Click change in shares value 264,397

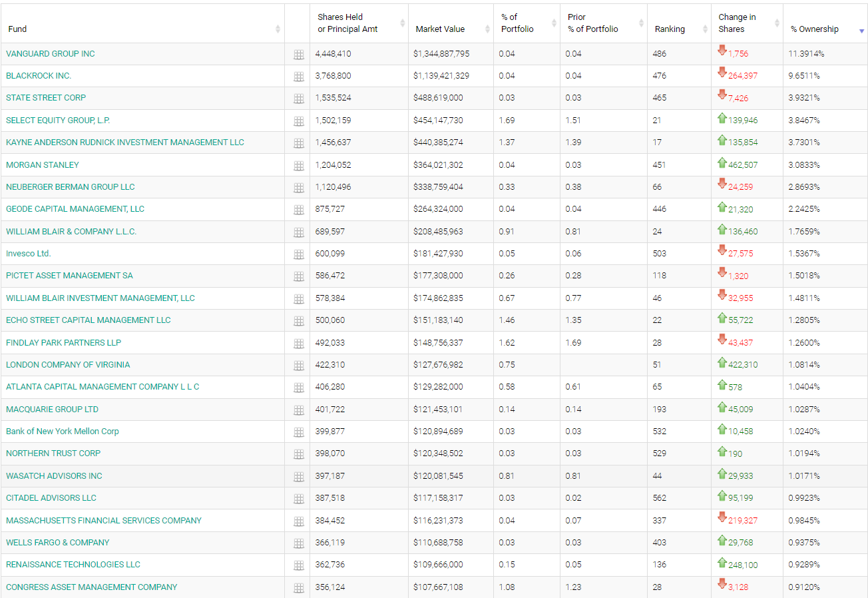point(743,76)
